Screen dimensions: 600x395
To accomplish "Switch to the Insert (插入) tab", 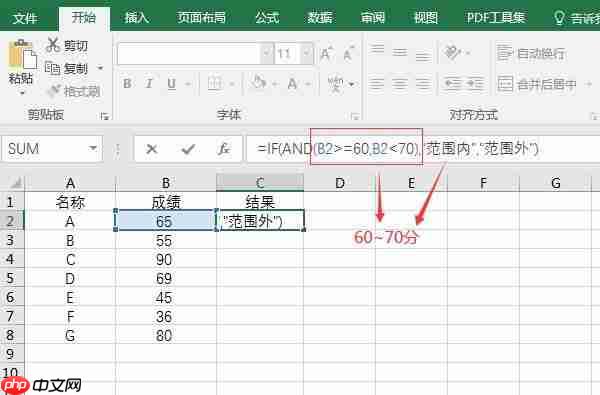I will 137,18.
